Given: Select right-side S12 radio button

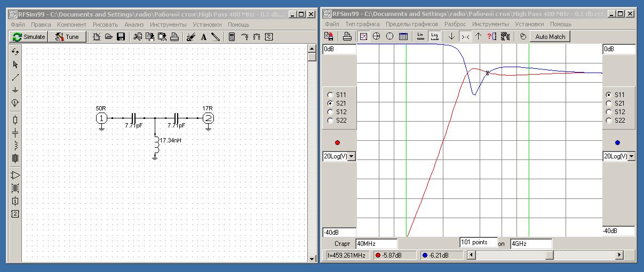Looking at the screenshot, I should click(x=609, y=111).
